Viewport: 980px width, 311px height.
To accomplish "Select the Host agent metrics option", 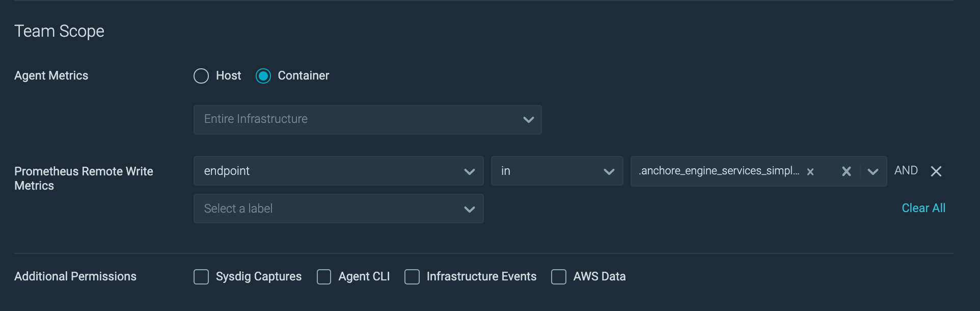I will pos(201,75).
